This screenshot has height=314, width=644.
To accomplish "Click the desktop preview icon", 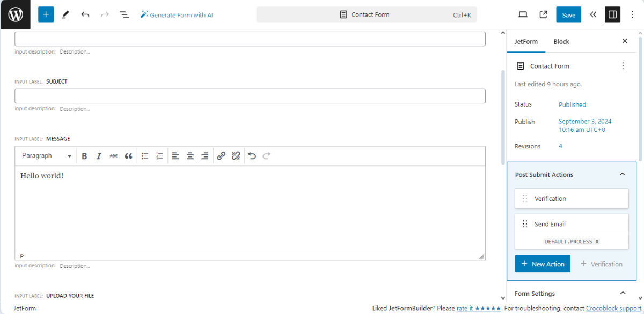I will tap(523, 14).
